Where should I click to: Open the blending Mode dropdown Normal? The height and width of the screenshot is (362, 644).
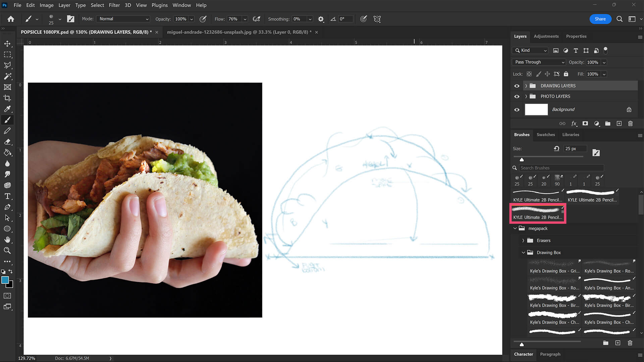pyautogui.click(x=123, y=19)
